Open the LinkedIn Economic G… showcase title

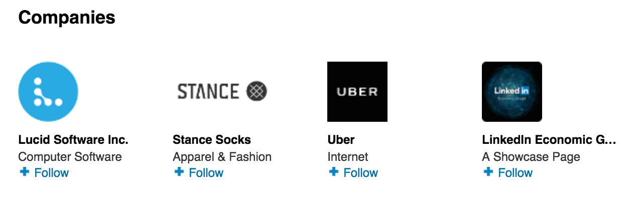click(x=549, y=139)
